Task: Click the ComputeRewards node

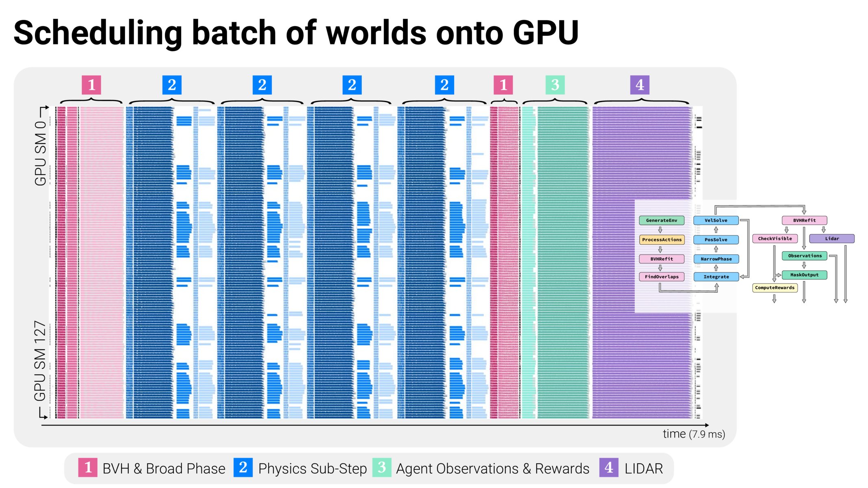Action: [x=774, y=288]
